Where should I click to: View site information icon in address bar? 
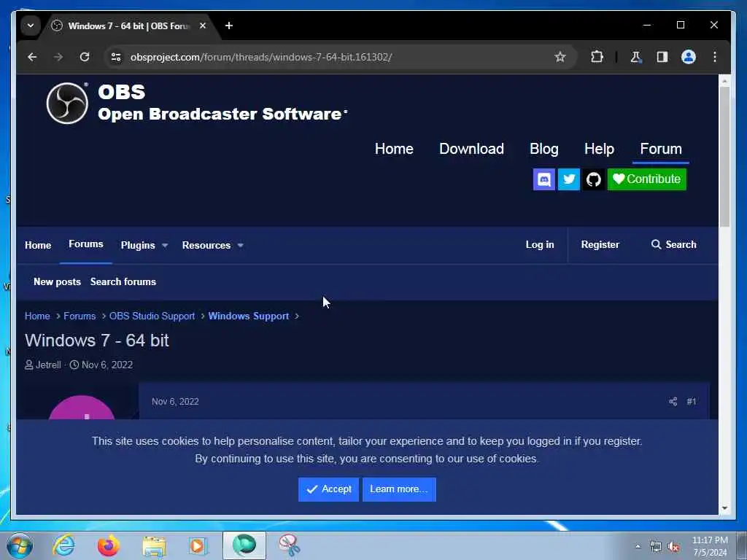[x=116, y=57]
